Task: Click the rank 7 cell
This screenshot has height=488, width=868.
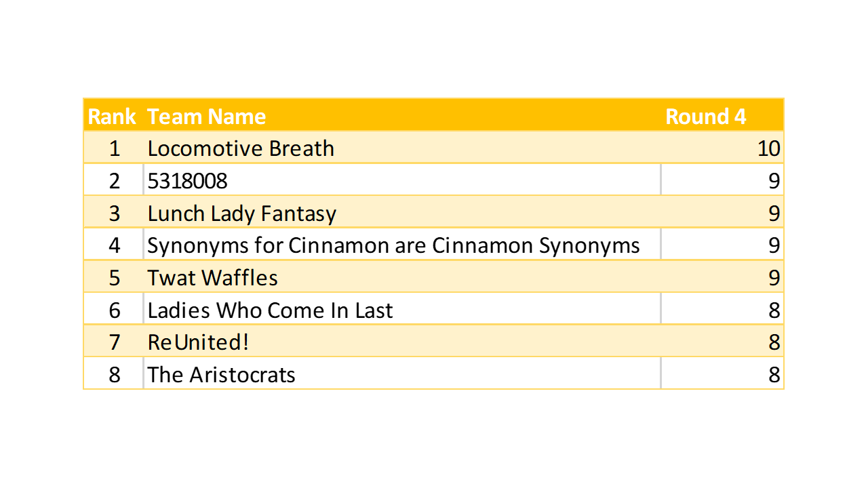Action: pyautogui.click(x=114, y=342)
